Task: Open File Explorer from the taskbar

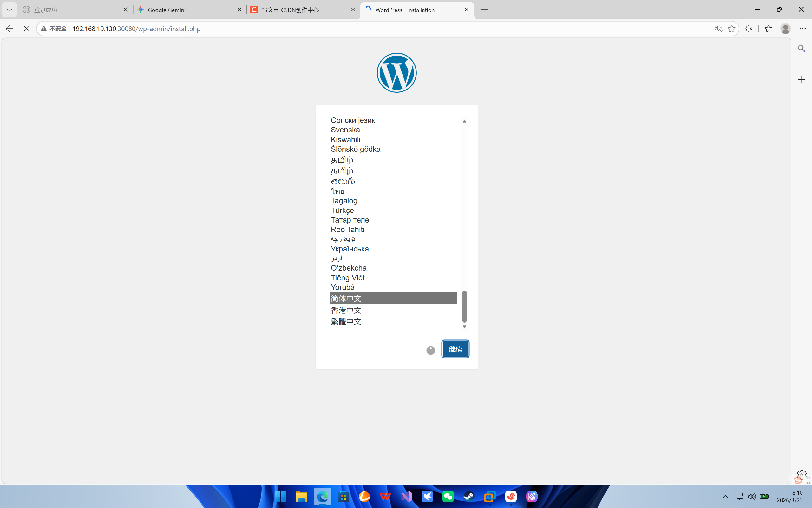Action: pyautogui.click(x=301, y=497)
